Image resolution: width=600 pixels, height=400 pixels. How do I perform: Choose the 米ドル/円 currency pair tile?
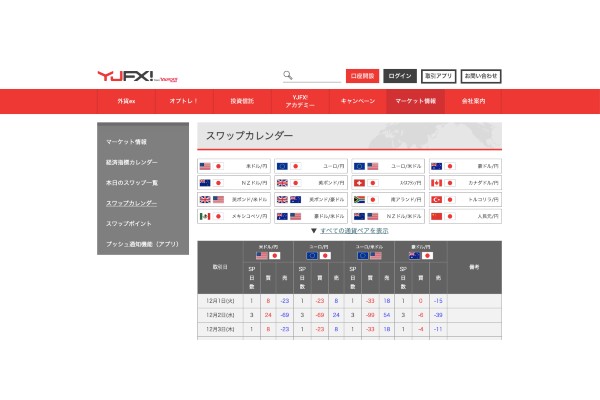click(234, 166)
